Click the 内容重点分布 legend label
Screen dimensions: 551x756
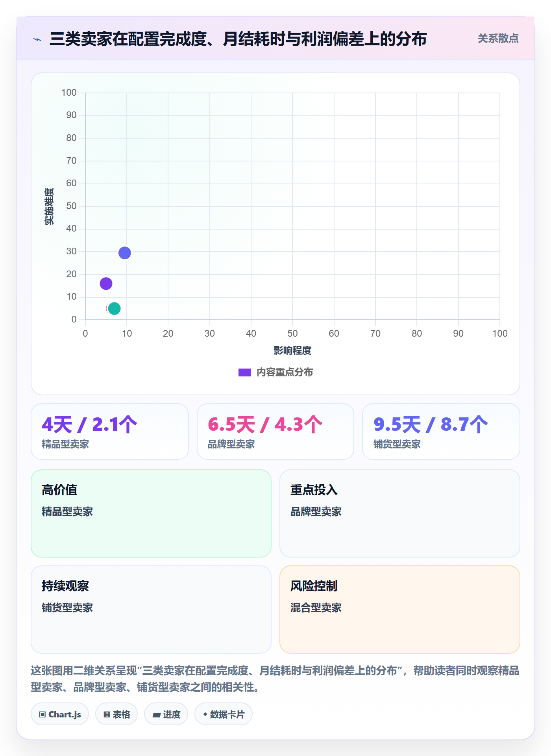click(285, 372)
